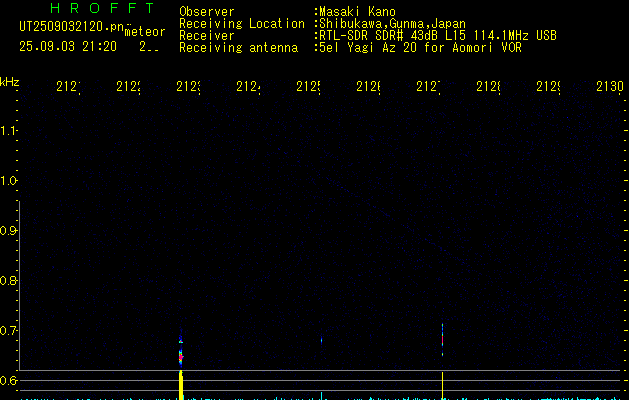
Task: Click the observer name Masaki Kano
Action: 357,12
